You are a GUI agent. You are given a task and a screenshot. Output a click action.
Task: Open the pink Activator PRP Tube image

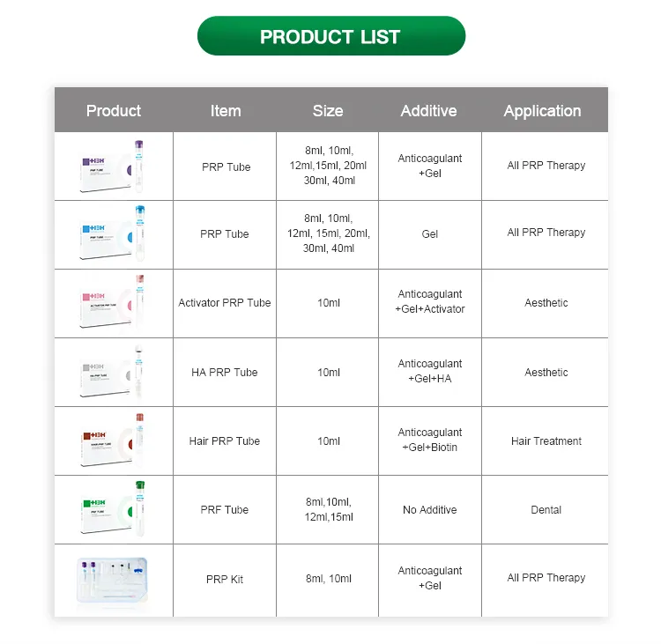click(112, 302)
